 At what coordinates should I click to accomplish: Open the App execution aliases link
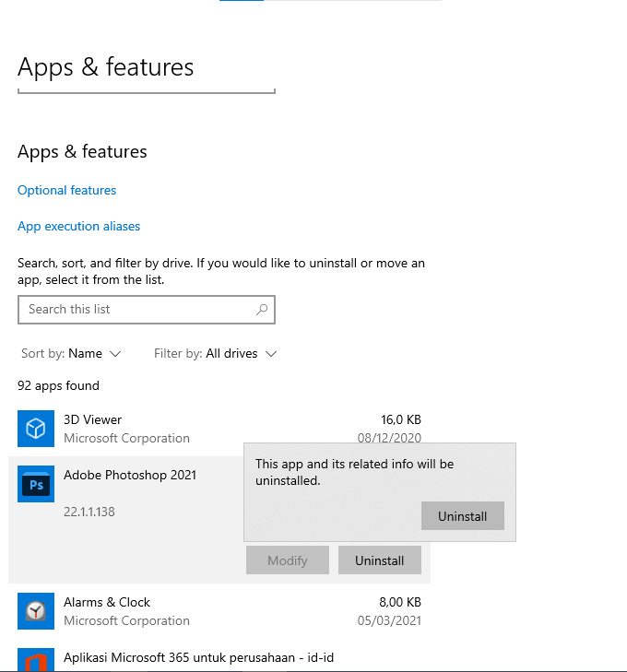pos(79,226)
